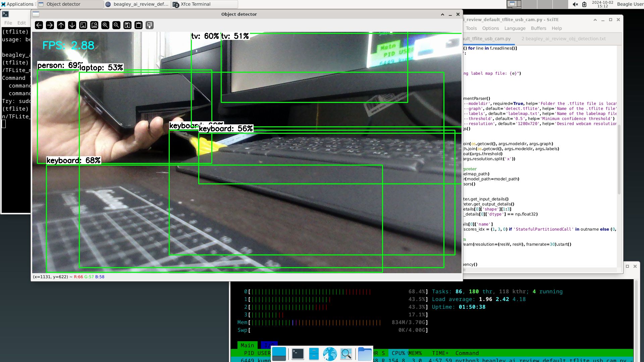Sort htop by PID column
Screen dimensions: 644x362
click(249, 353)
